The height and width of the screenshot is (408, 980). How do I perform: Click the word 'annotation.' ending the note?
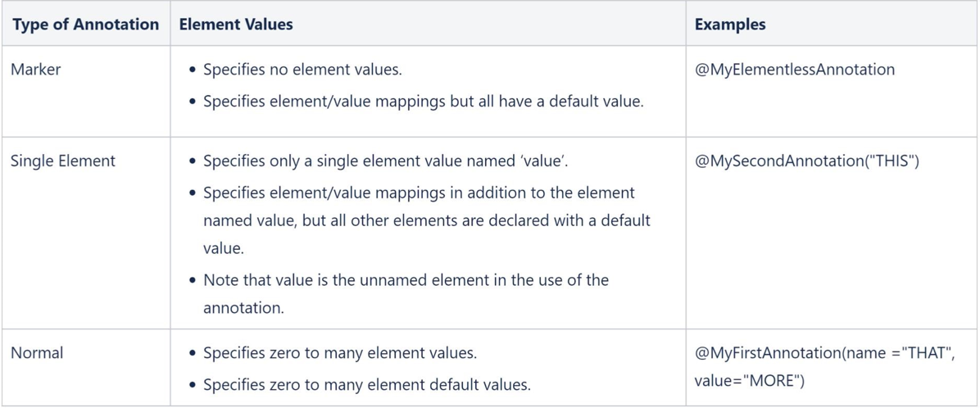click(240, 309)
